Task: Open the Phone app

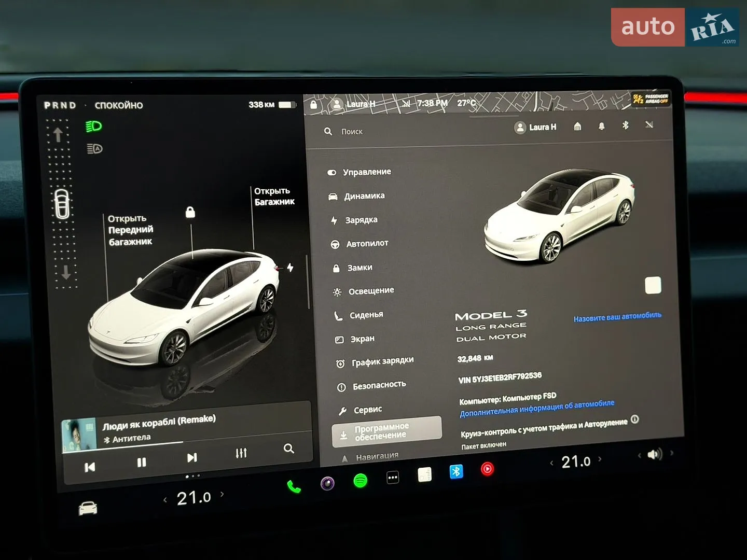Action: pyautogui.click(x=294, y=486)
